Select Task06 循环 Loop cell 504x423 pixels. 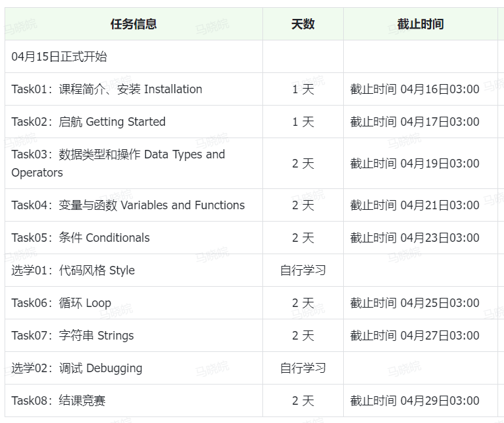[x=133, y=302]
